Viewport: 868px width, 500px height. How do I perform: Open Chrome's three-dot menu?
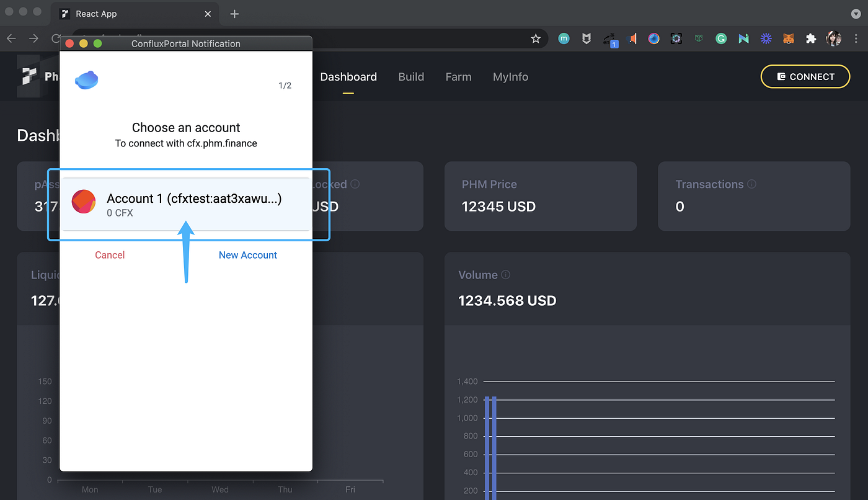point(857,38)
